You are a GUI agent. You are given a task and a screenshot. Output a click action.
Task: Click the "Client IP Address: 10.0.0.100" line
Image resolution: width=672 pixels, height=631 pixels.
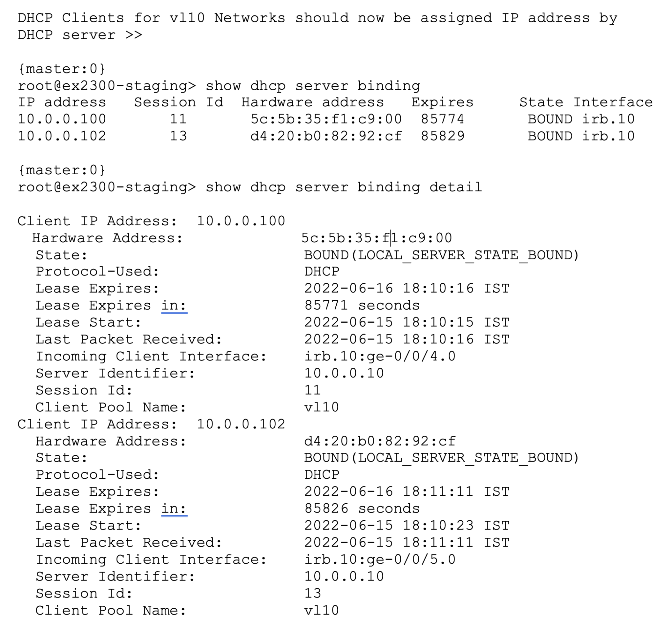click(x=152, y=221)
